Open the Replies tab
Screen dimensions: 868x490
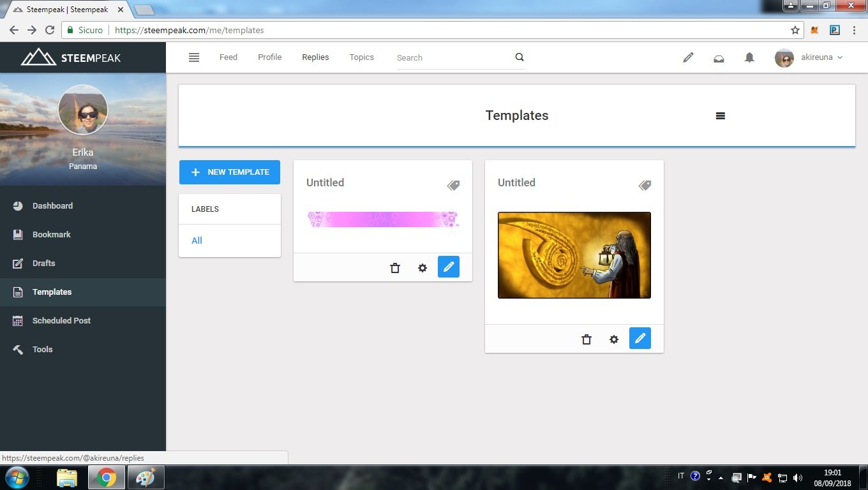pyautogui.click(x=315, y=57)
